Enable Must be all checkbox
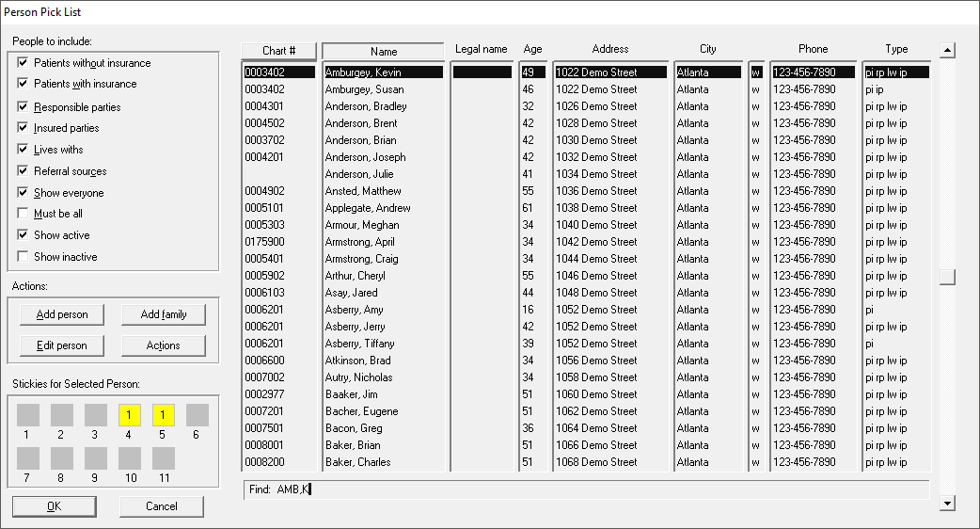Viewport: 980px width, 529px height. pyautogui.click(x=23, y=214)
